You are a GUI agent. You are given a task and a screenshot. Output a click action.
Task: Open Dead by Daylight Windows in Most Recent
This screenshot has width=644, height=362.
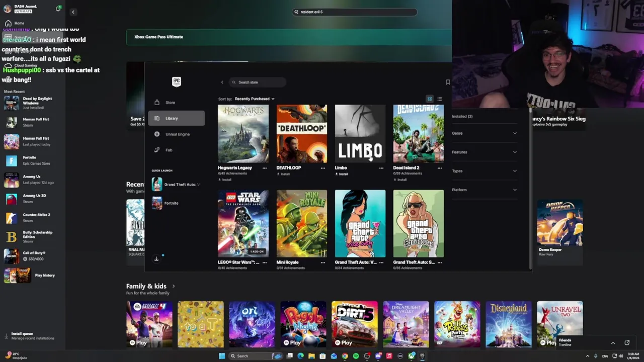click(x=33, y=103)
